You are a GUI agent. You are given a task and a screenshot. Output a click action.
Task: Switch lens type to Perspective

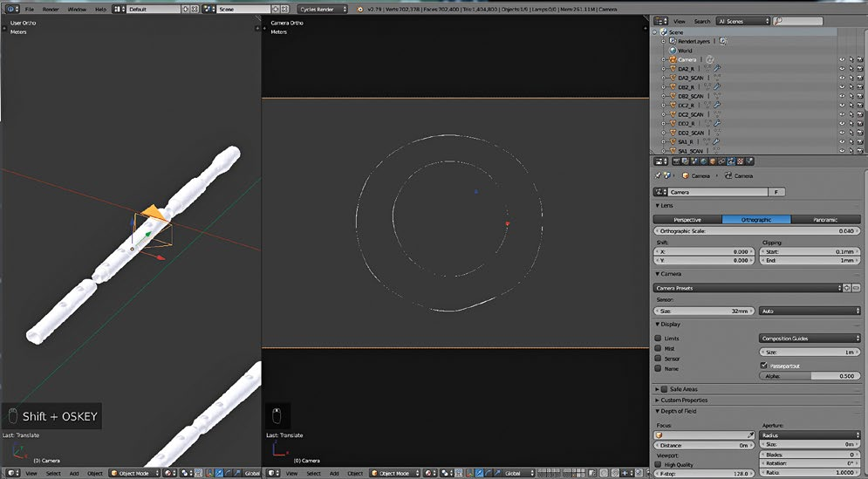point(687,220)
